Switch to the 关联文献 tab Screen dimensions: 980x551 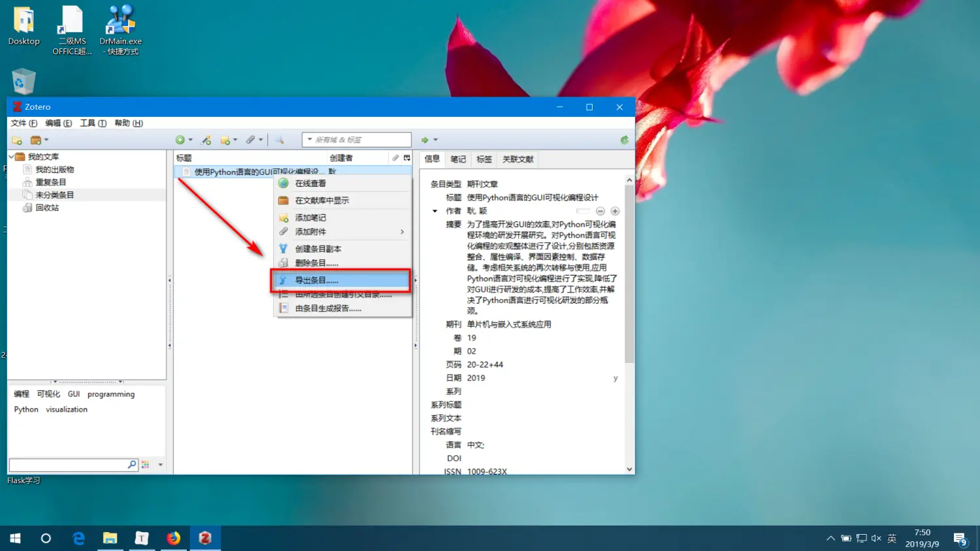pos(517,159)
